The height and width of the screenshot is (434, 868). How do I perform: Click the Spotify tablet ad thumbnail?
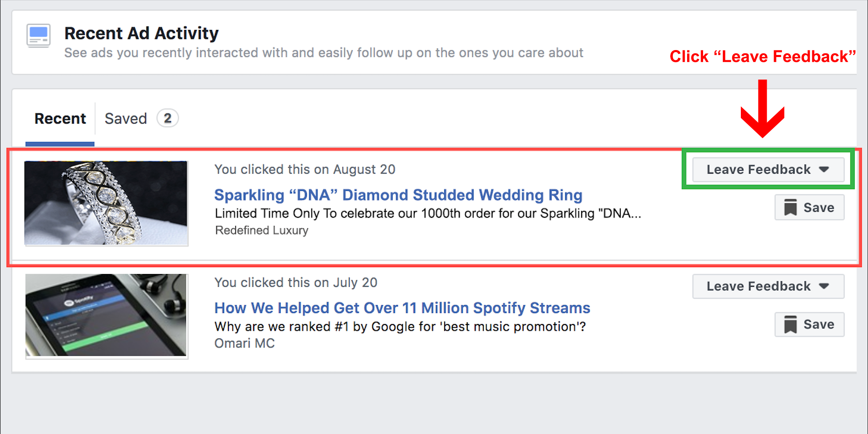106,316
